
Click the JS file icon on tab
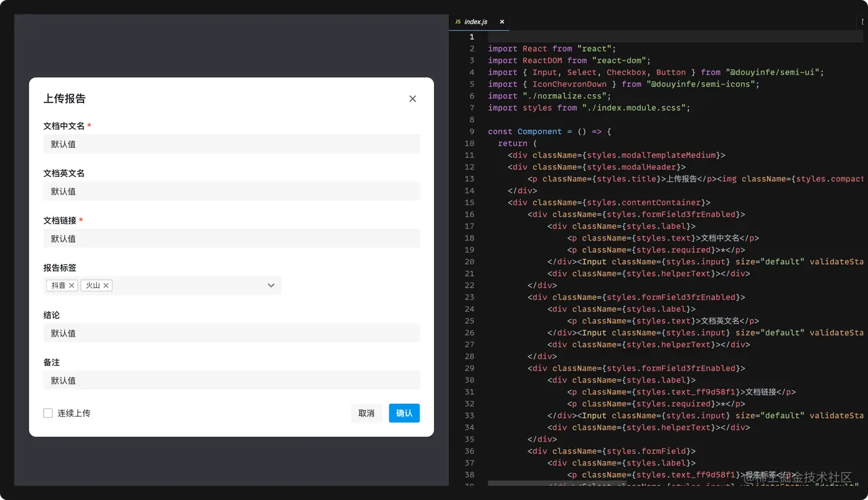[458, 22]
